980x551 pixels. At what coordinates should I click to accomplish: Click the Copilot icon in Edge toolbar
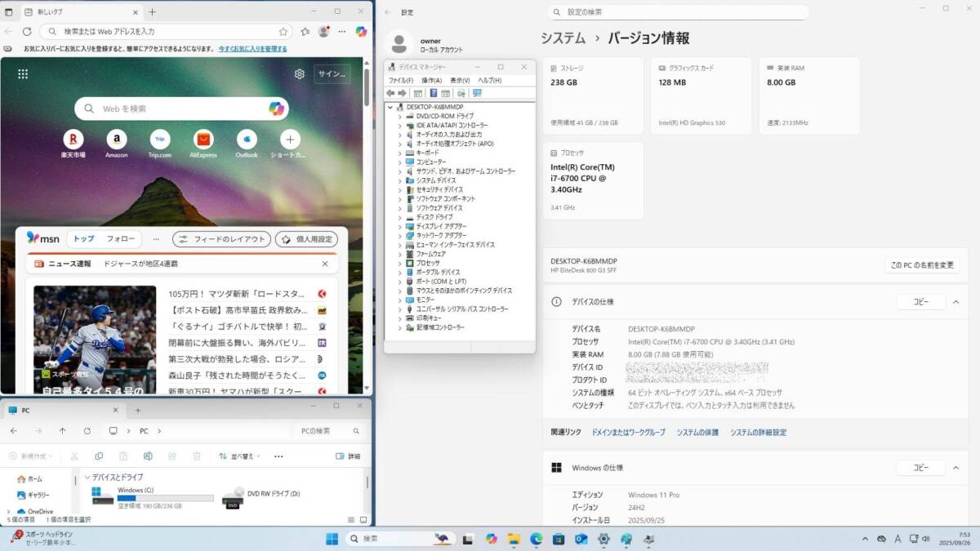click(x=361, y=31)
